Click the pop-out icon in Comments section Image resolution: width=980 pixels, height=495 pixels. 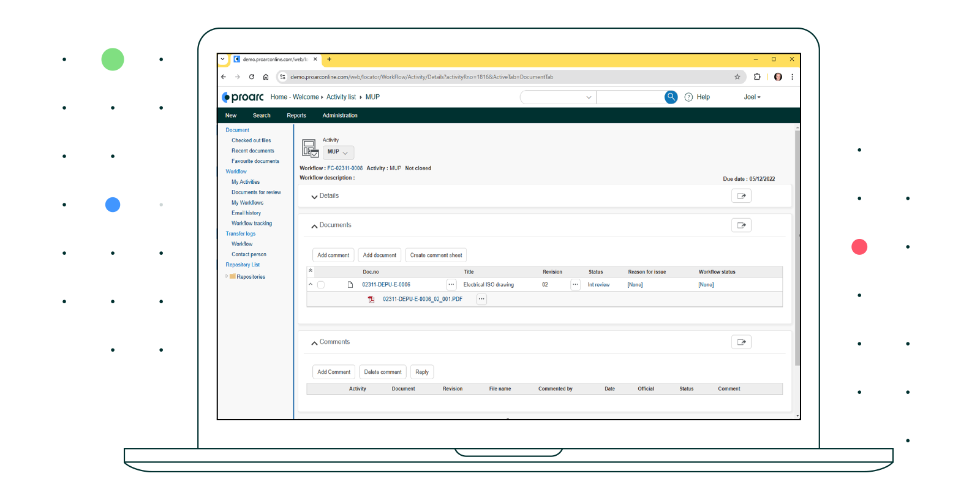[x=741, y=342]
